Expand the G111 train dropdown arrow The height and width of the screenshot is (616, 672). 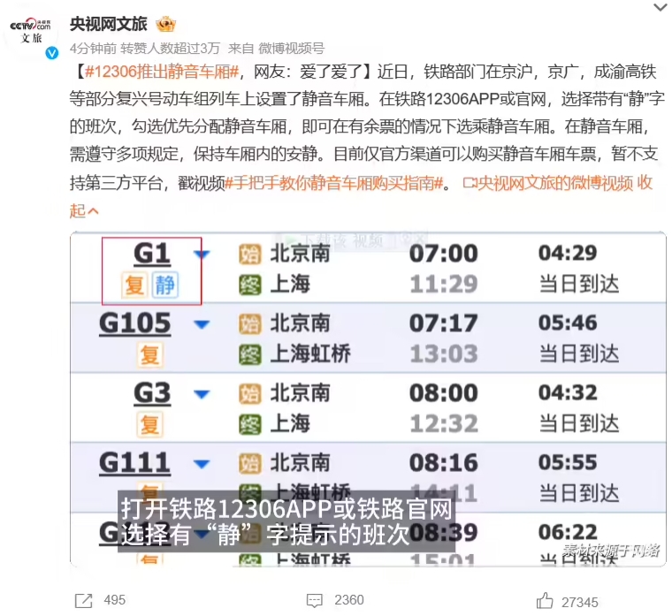[202, 463]
